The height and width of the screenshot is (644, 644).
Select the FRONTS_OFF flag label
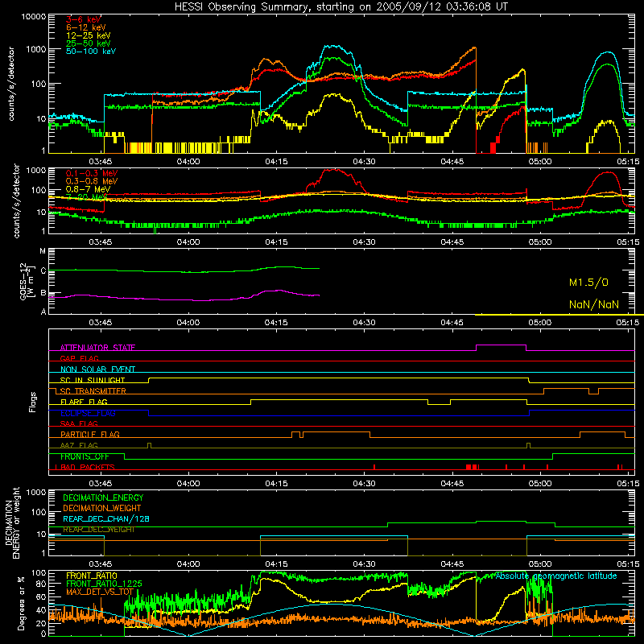tap(85, 456)
